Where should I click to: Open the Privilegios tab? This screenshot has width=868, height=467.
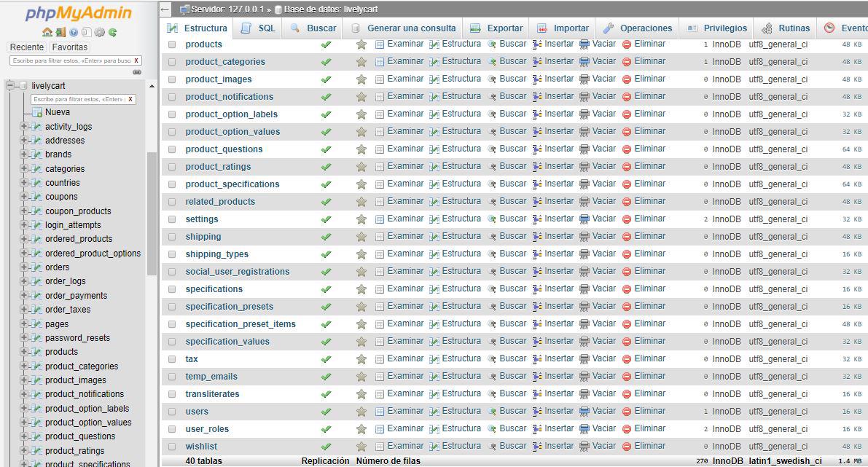[x=717, y=28]
